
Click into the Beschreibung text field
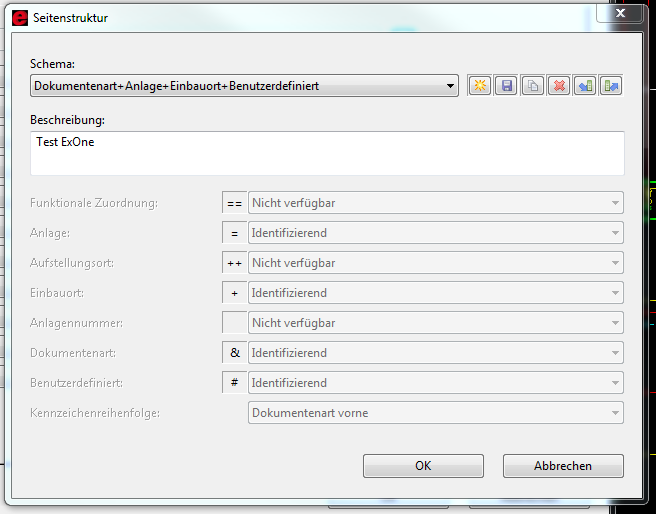(x=327, y=153)
